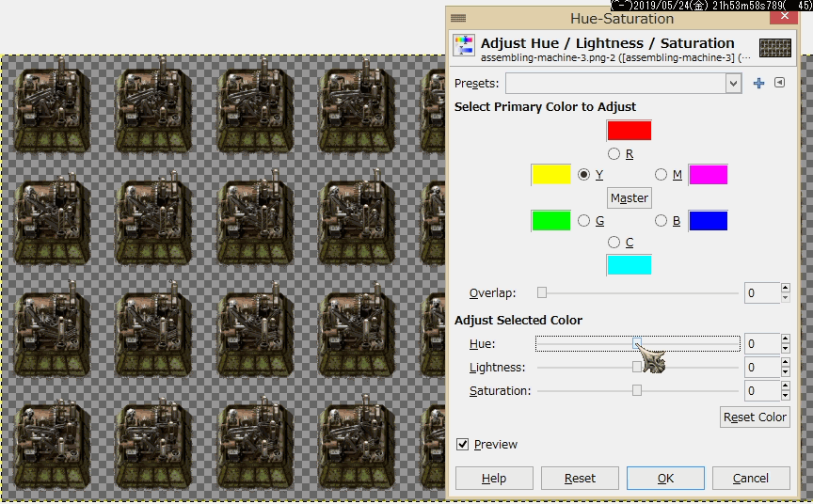
Task: Click the Overlap slider handle
Action: (542, 292)
